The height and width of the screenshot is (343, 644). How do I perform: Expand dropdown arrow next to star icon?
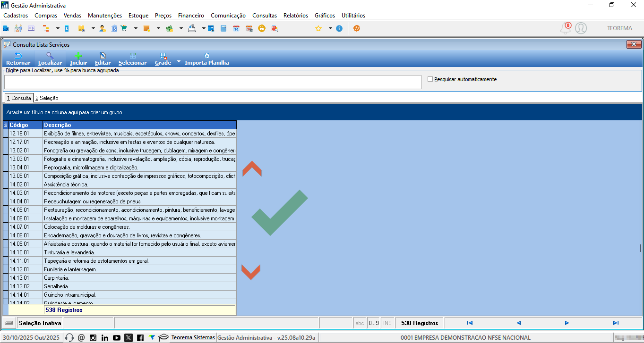point(330,28)
